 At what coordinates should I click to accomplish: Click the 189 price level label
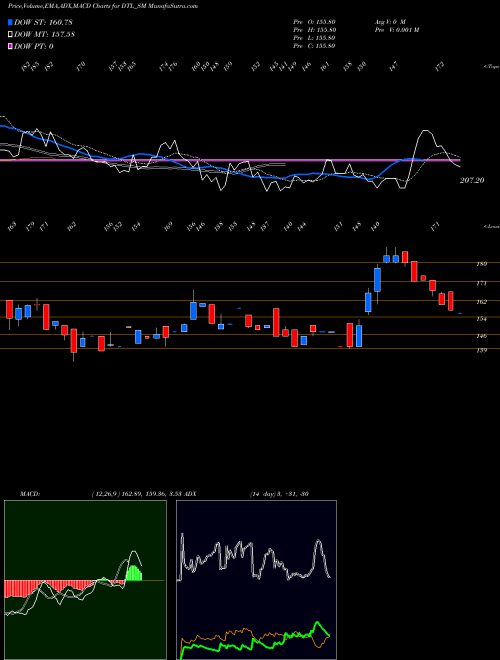click(481, 264)
